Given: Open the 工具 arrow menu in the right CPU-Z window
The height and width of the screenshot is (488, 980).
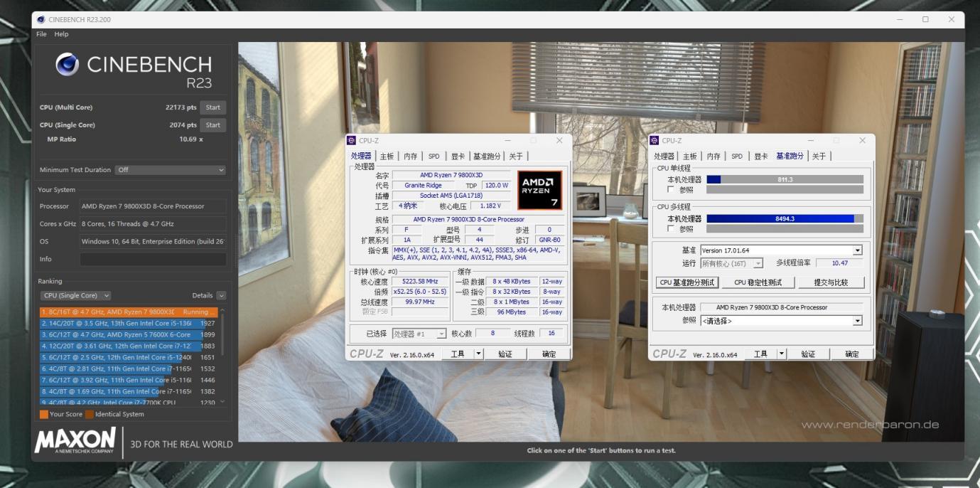Looking at the screenshot, I should (x=782, y=354).
